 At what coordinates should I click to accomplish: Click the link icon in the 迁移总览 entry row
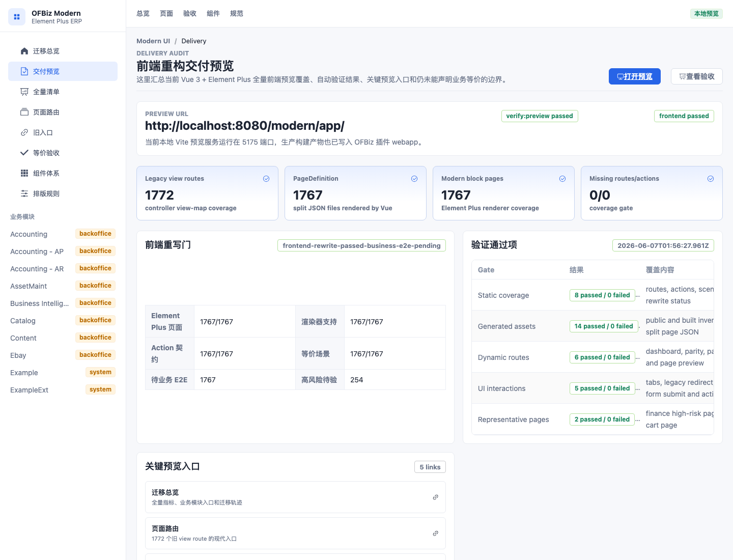436,497
